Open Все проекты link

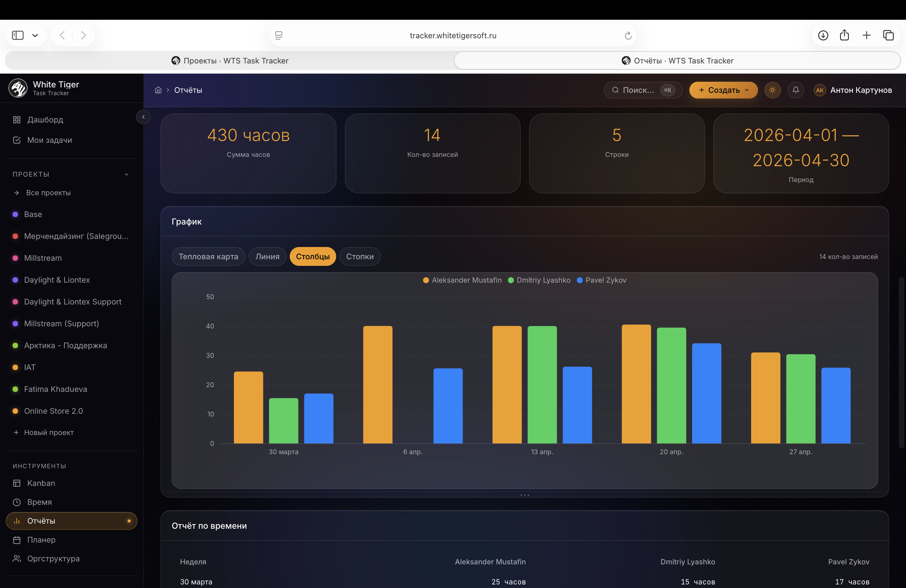[x=48, y=193]
